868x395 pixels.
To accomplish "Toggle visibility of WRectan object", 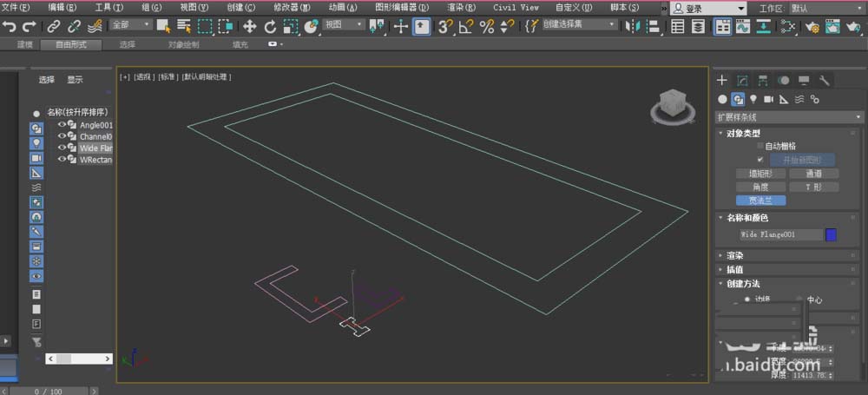I will point(62,160).
